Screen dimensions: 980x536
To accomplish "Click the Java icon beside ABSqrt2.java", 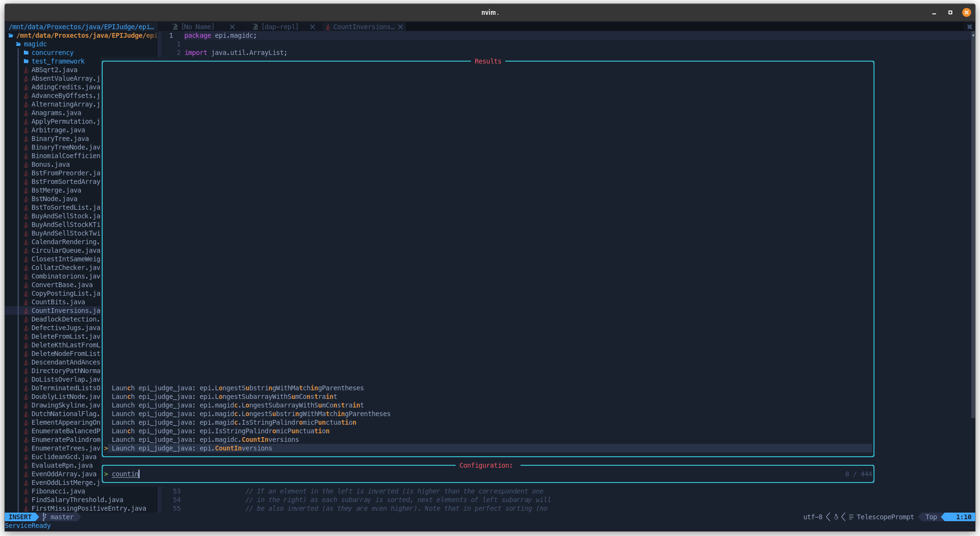I will point(26,70).
